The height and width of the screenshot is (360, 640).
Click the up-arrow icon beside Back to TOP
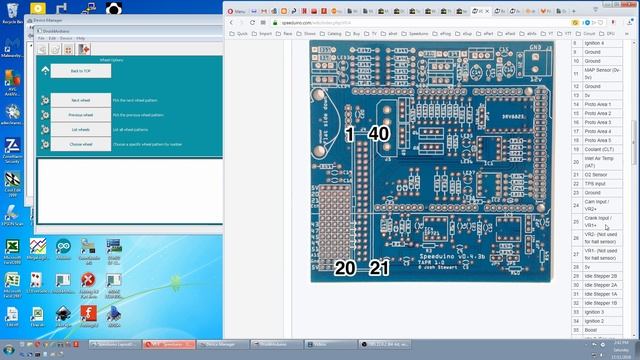[45, 71]
